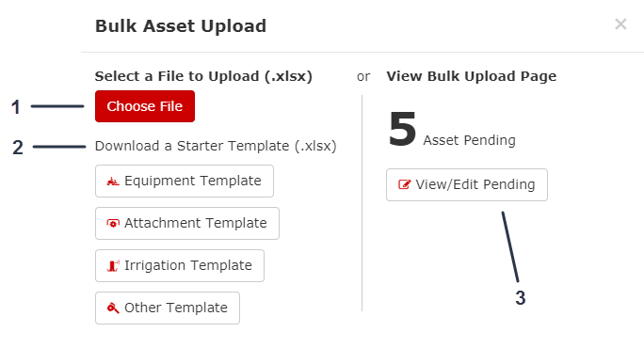
Task: Close the Bulk Asset Upload dialog
Action: [620, 24]
